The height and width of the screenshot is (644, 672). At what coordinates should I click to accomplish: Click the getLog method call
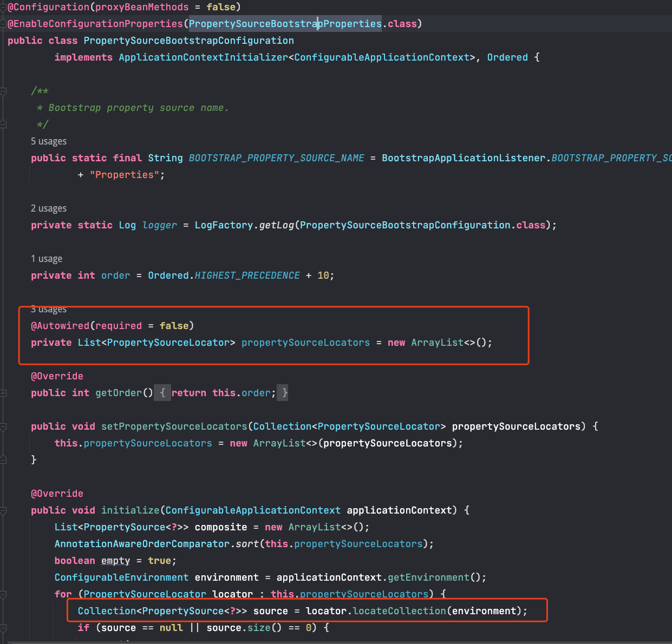point(277,225)
